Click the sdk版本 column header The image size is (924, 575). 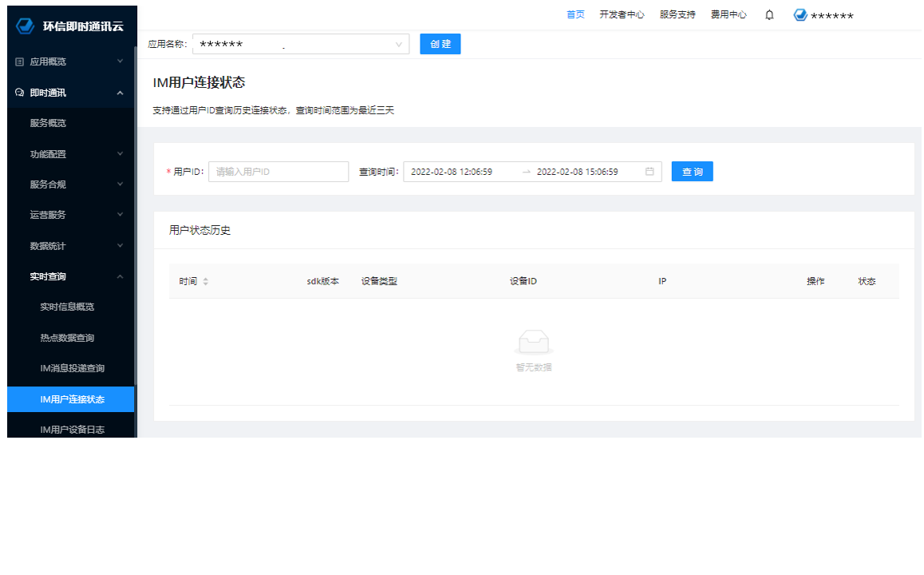[x=323, y=281]
